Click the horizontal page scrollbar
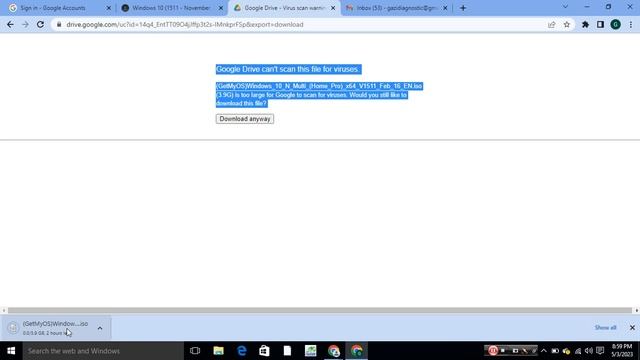This screenshot has width=640, height=360. pos(320,311)
